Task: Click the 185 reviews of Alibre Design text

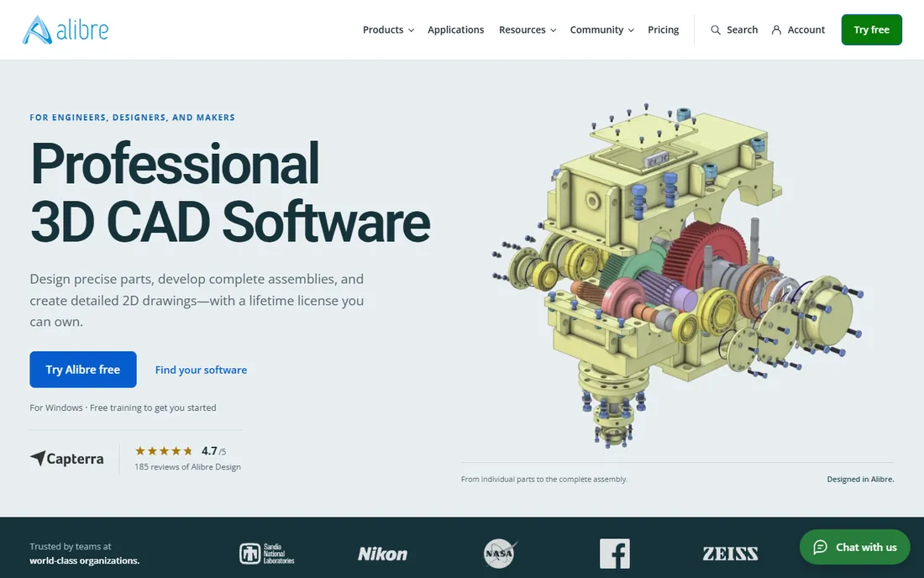Action: pyautogui.click(x=187, y=466)
